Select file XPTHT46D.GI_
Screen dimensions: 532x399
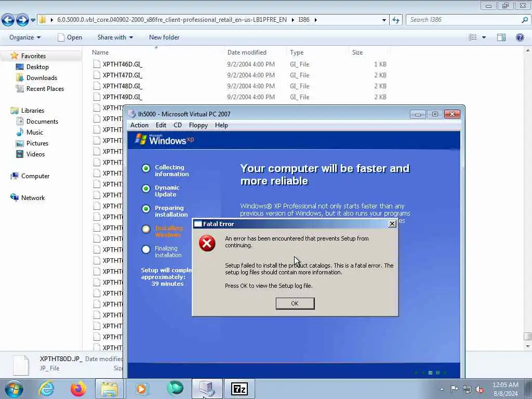click(x=123, y=64)
